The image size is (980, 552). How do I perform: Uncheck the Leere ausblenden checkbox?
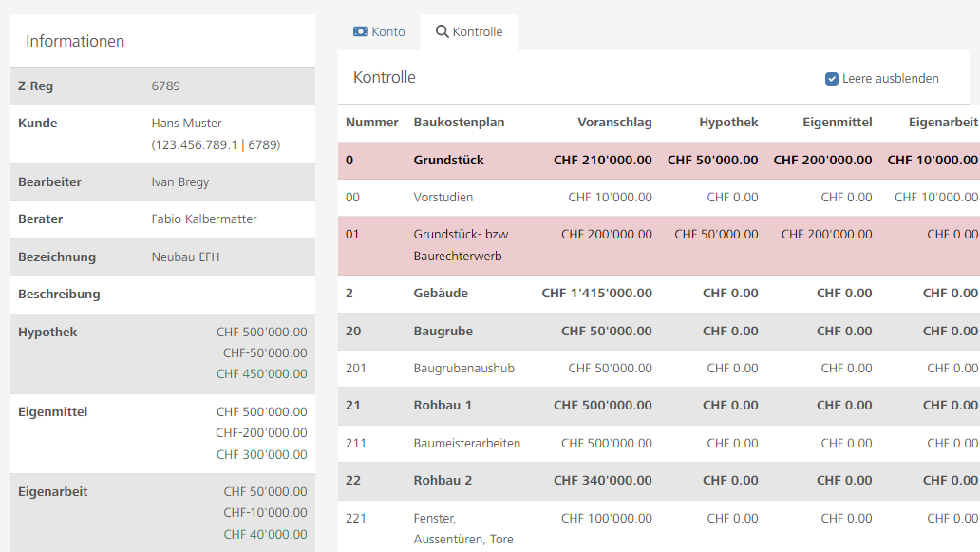[x=832, y=79]
